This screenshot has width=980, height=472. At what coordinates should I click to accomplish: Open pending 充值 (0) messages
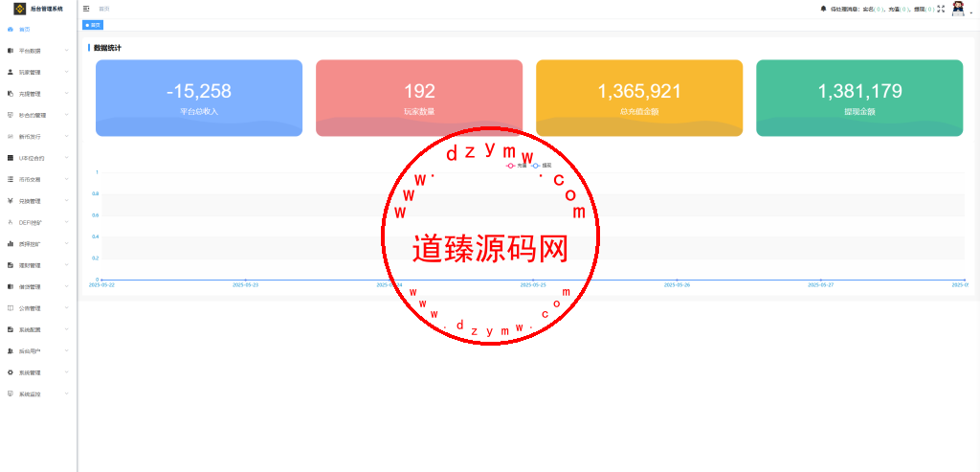click(x=899, y=10)
